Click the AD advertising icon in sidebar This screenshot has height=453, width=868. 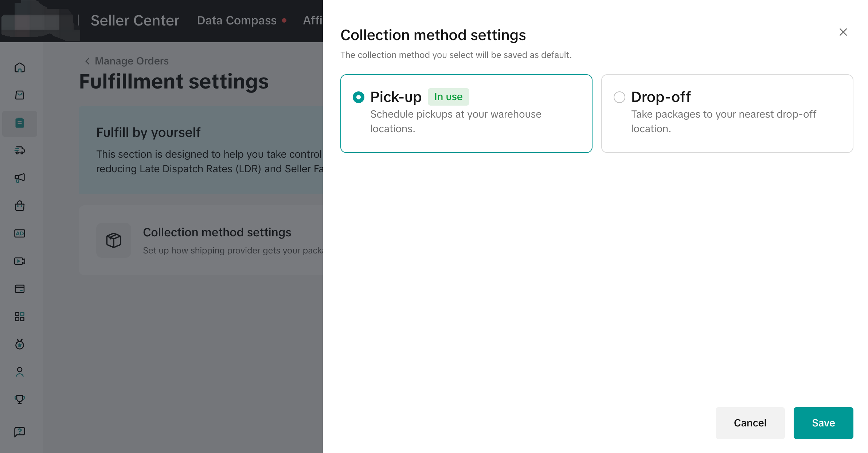[20, 233]
